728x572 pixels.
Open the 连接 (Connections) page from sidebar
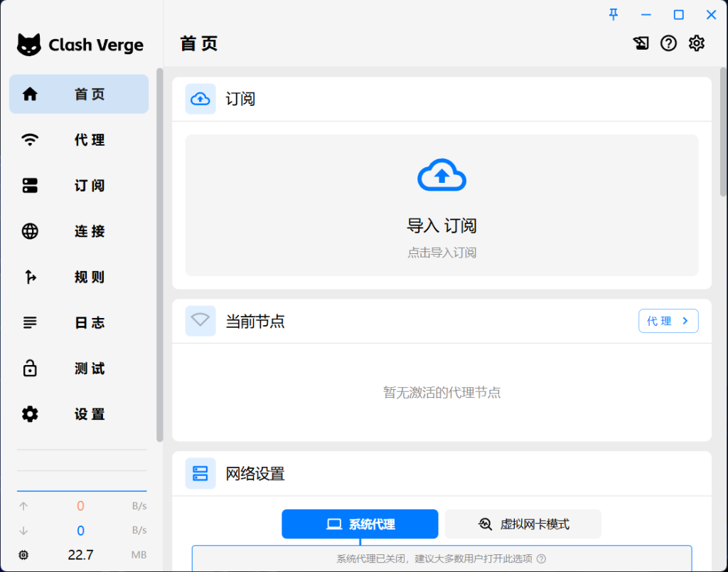click(x=78, y=231)
